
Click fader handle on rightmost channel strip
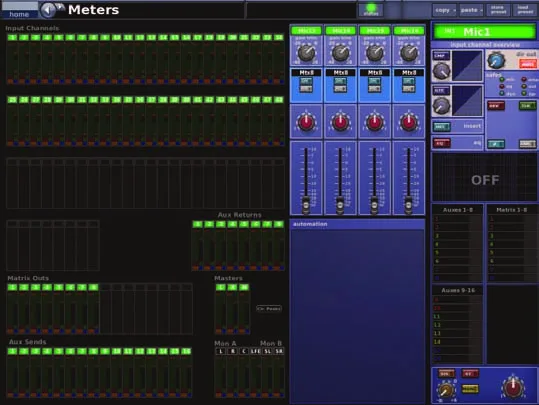pyautogui.click(x=408, y=205)
